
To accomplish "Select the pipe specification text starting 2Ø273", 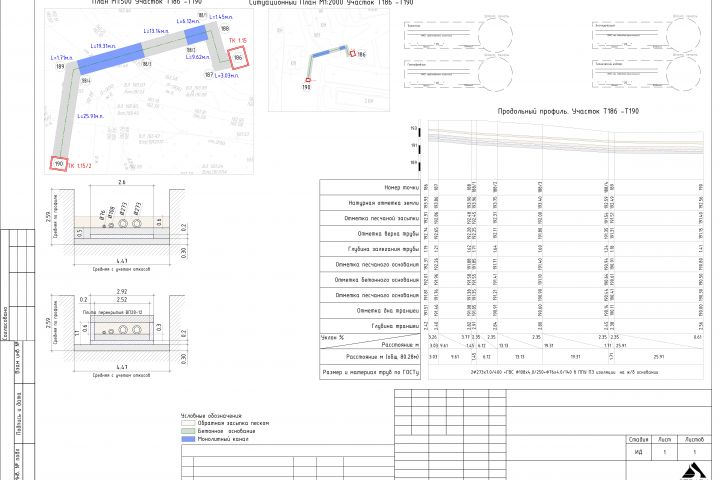I will click(x=564, y=372).
